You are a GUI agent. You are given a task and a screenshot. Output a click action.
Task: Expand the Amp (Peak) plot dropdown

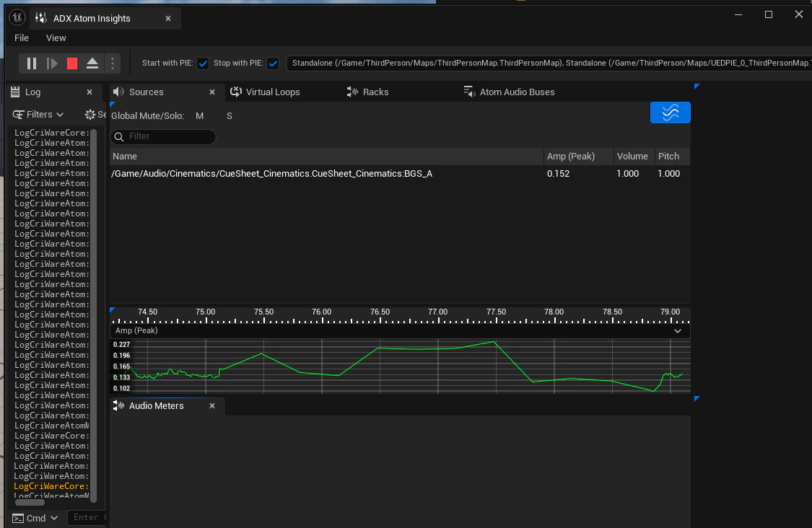click(x=677, y=331)
